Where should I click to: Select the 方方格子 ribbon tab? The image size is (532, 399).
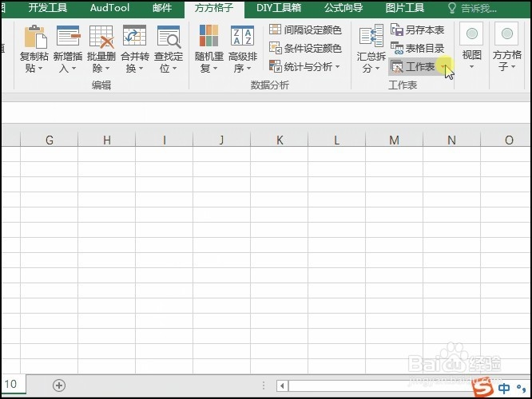(x=214, y=9)
